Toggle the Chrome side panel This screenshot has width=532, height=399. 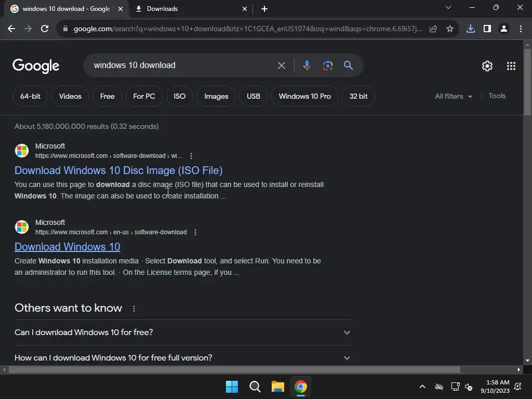click(487, 29)
